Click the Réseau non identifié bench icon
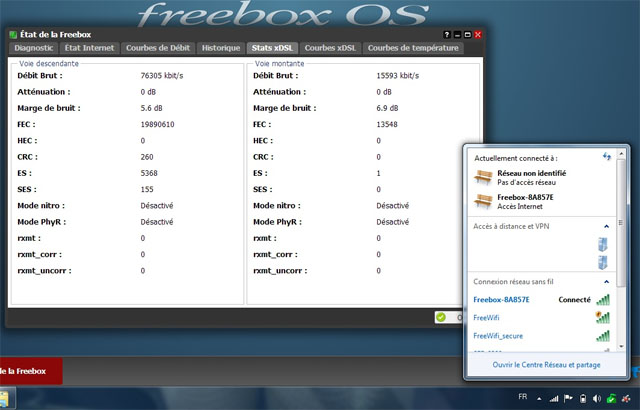The height and width of the screenshot is (410, 640). pos(483,177)
